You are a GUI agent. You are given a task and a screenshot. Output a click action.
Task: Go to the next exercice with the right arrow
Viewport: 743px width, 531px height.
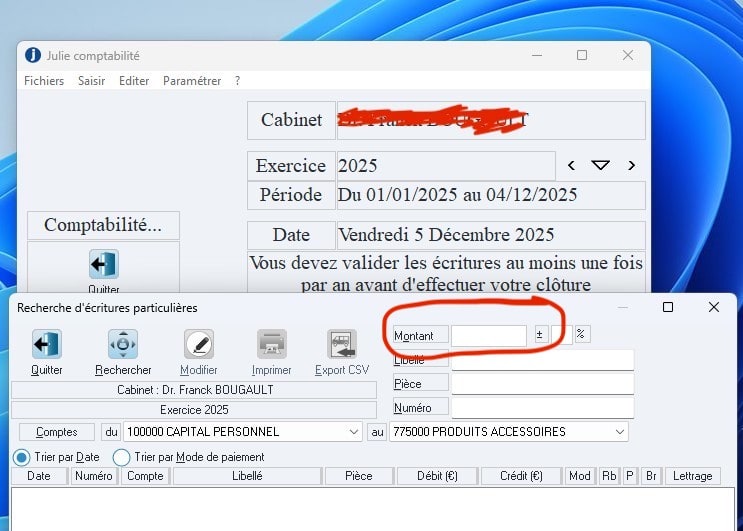point(631,166)
